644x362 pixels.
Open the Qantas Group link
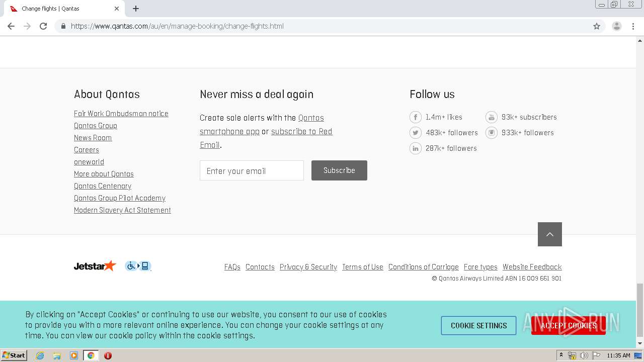[x=96, y=126]
